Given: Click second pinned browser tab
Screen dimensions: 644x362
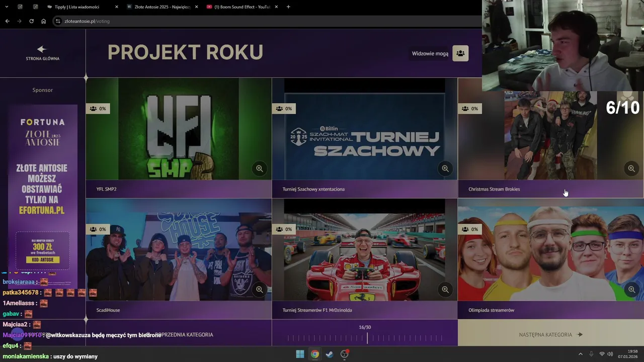Looking at the screenshot, I should click(x=35, y=7).
